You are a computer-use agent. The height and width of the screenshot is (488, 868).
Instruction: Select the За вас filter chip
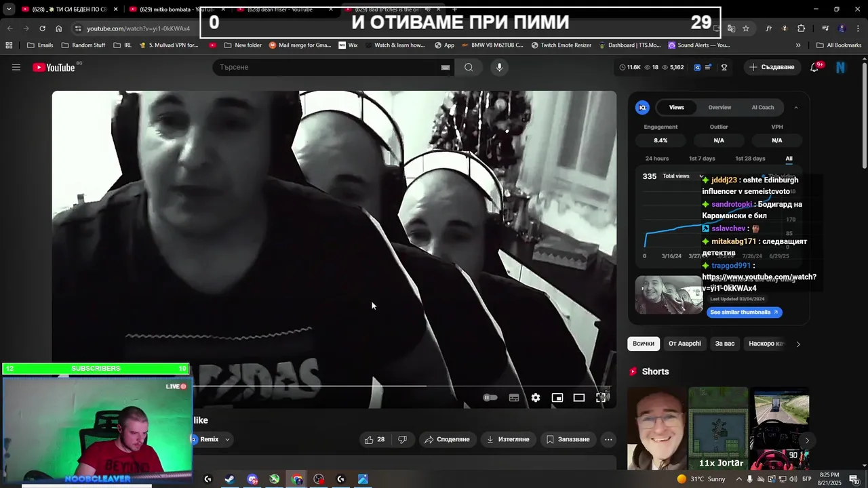pyautogui.click(x=725, y=344)
